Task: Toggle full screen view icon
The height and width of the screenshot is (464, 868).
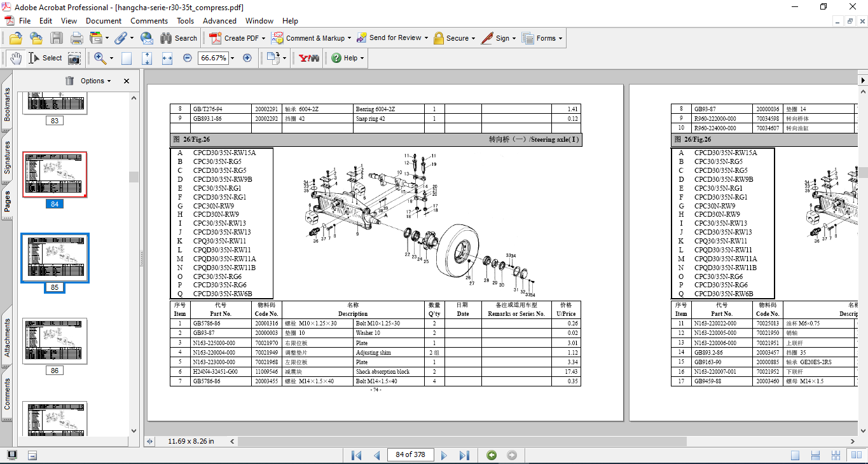Action: (12, 455)
